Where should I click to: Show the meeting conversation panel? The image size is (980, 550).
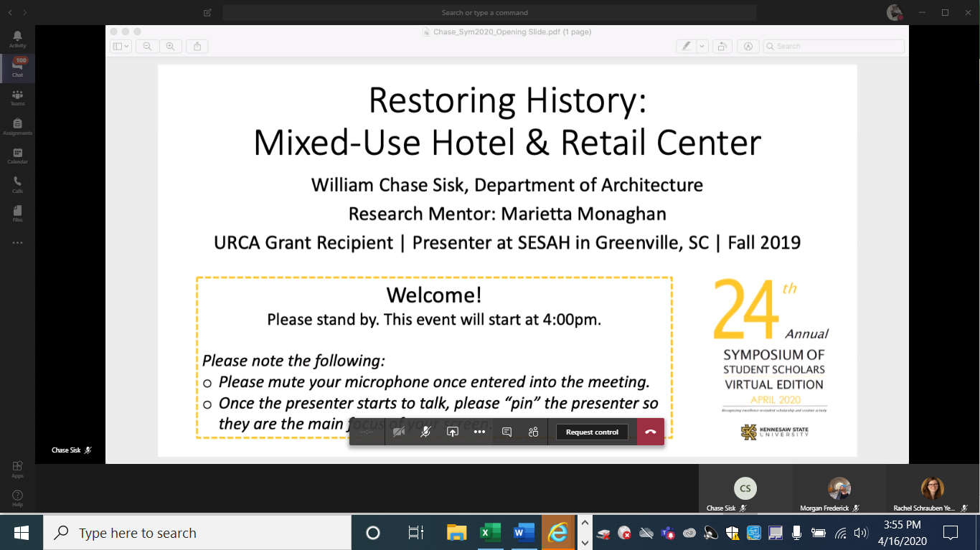(507, 432)
